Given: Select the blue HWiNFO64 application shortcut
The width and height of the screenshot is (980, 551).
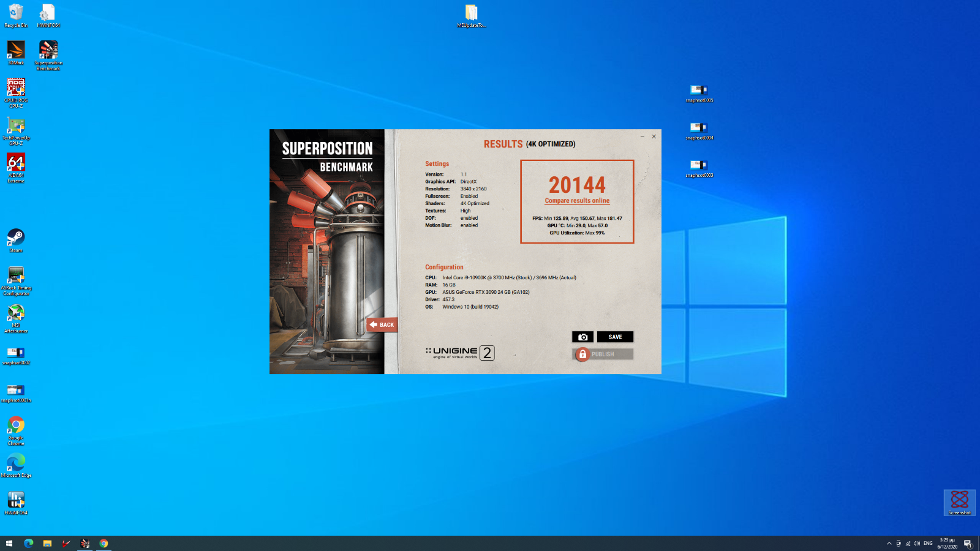Looking at the screenshot, I should 16,503.
